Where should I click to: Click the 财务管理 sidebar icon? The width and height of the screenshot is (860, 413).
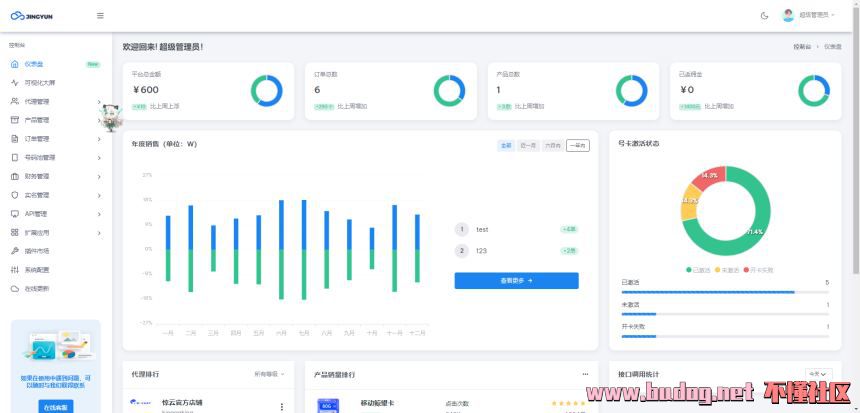pyautogui.click(x=15, y=176)
